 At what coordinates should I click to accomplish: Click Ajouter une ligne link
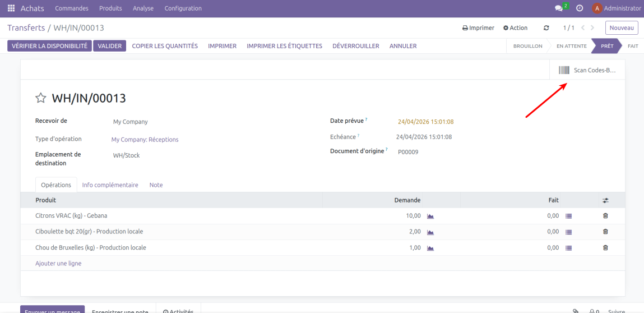click(x=58, y=263)
